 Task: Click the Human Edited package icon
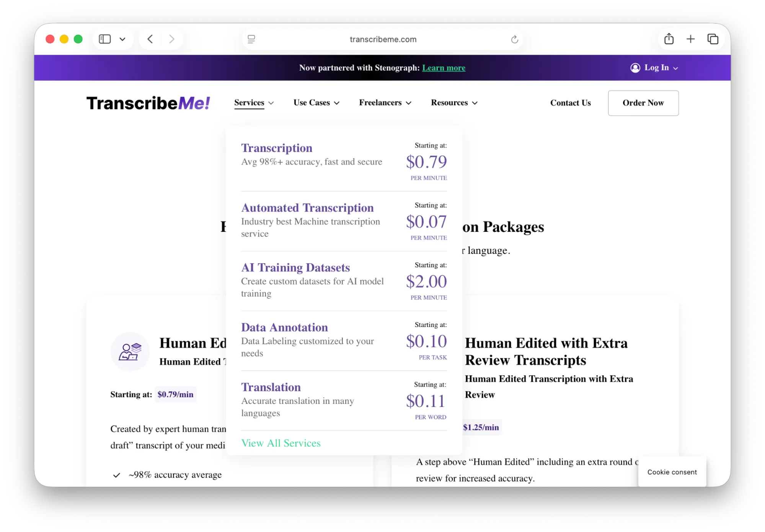click(x=130, y=351)
